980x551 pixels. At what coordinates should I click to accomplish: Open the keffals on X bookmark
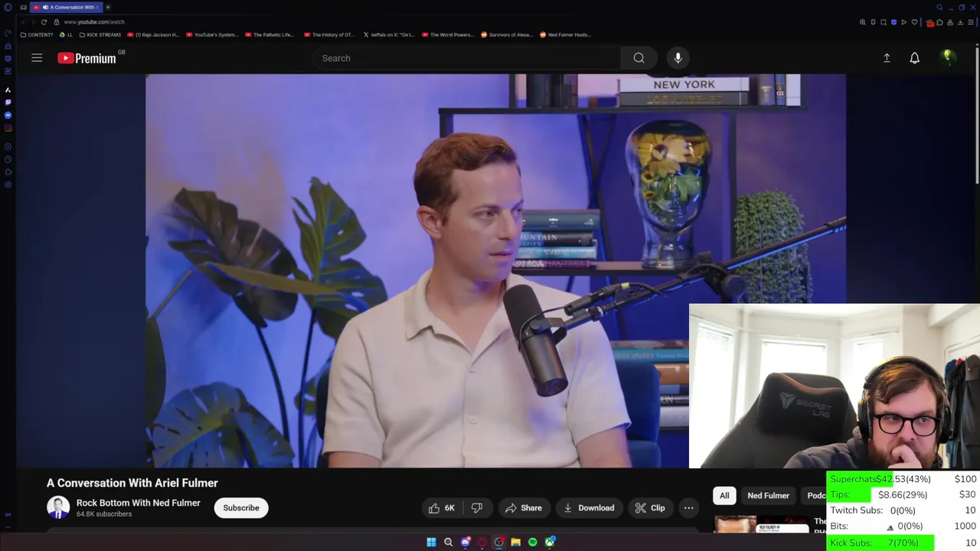pos(389,34)
